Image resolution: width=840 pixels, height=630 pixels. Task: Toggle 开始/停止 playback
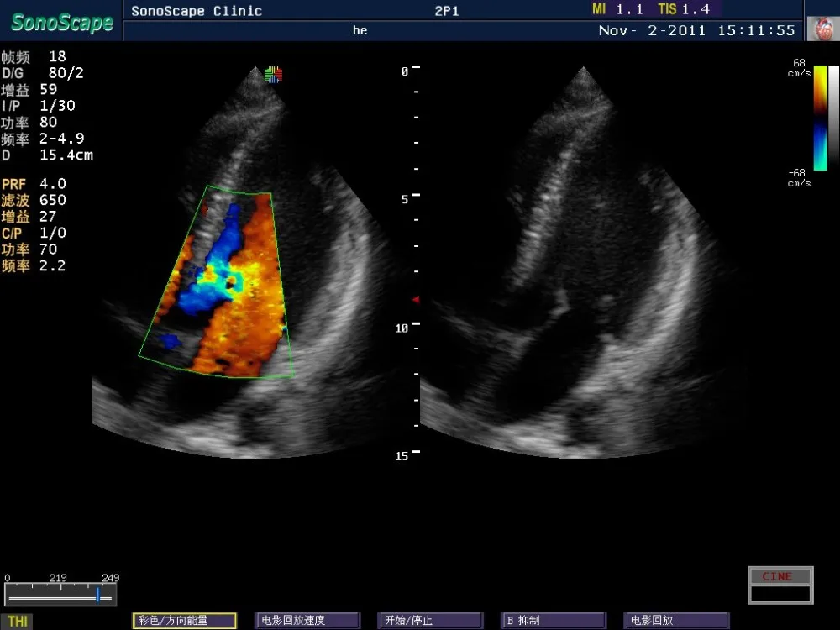(431, 621)
